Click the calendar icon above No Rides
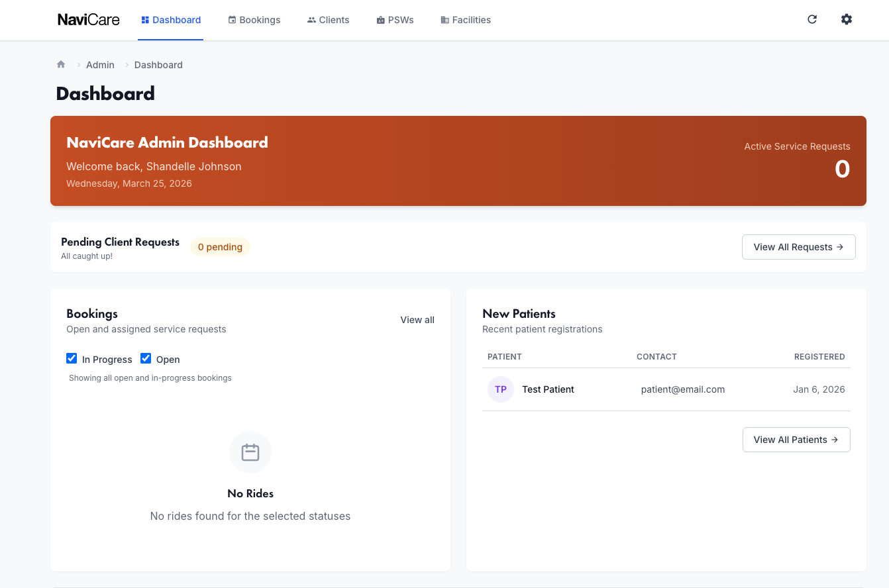The width and height of the screenshot is (889, 588). (x=250, y=452)
